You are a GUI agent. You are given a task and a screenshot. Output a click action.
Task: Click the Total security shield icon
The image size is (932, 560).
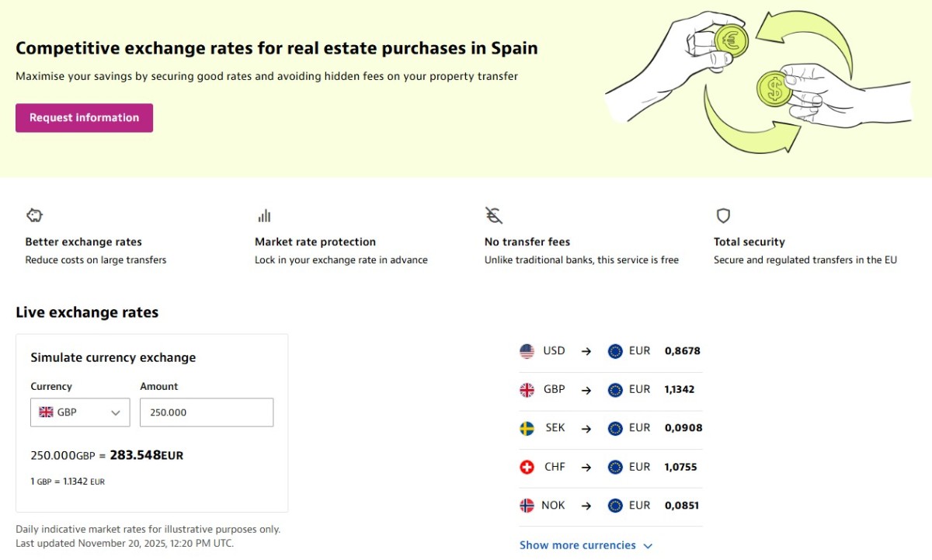[x=723, y=215]
